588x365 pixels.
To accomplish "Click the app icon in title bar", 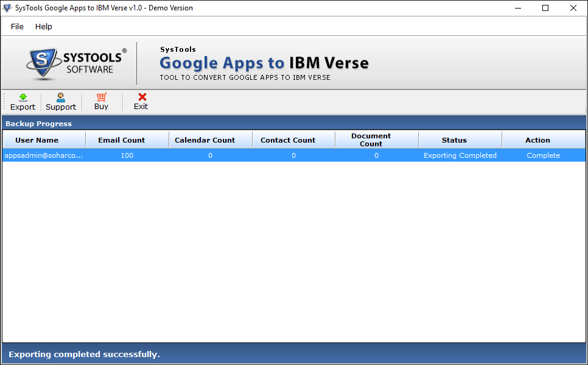I will [x=7, y=8].
